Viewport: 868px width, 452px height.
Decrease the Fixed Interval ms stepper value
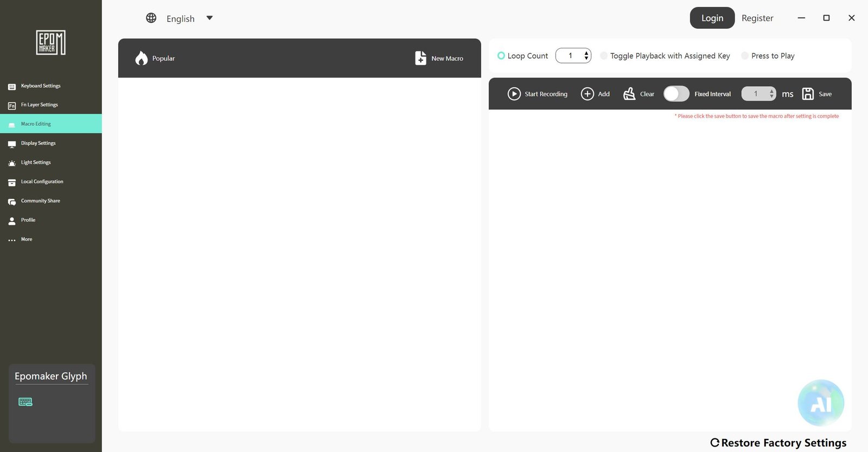pyautogui.click(x=771, y=97)
